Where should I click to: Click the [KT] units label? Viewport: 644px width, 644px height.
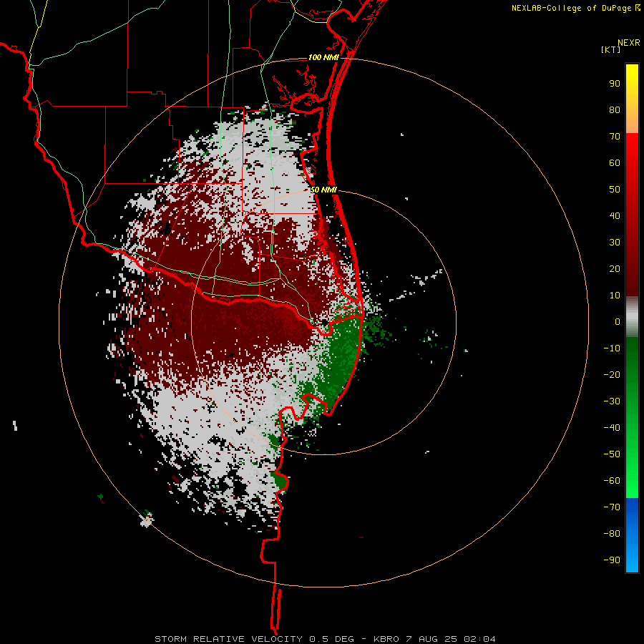point(610,49)
